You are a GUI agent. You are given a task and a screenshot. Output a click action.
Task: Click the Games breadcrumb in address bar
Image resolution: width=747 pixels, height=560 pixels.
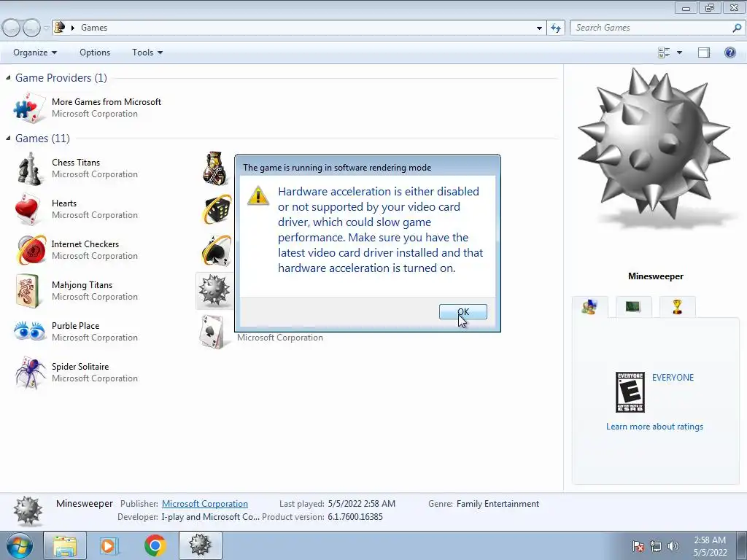[94, 28]
